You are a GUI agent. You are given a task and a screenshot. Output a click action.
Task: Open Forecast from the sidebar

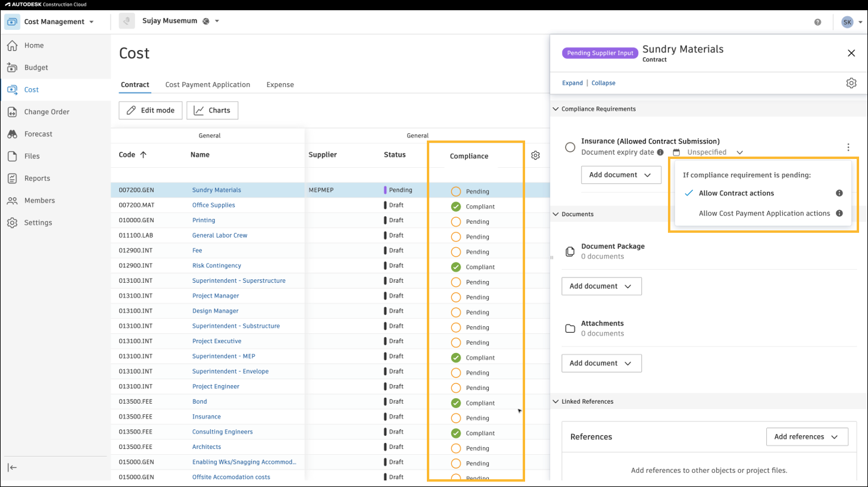pos(38,134)
